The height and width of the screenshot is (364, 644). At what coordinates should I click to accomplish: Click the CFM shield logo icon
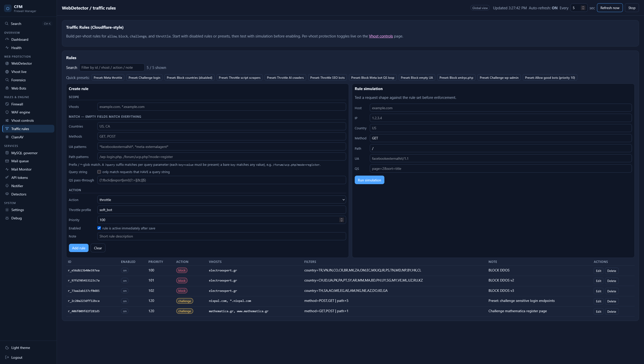click(x=8, y=9)
